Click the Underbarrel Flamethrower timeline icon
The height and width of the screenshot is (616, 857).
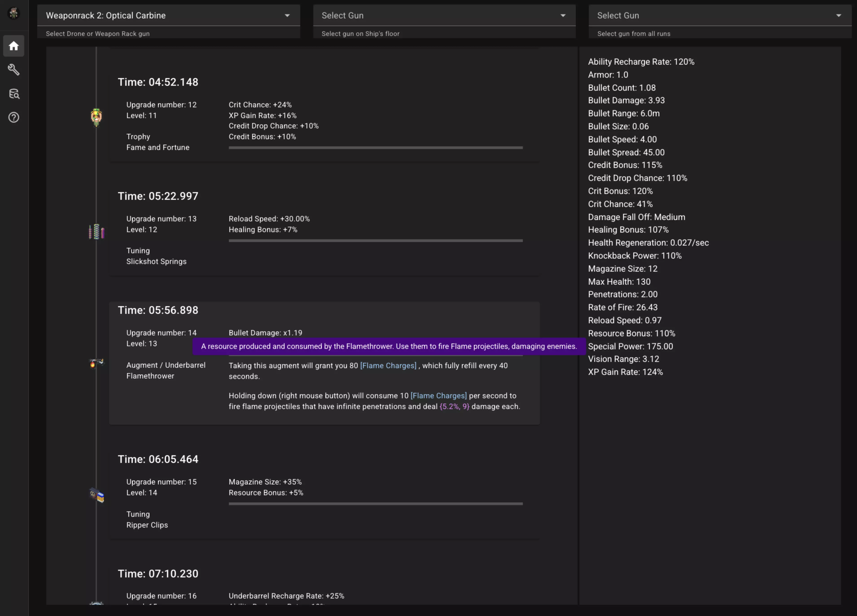[x=96, y=363]
